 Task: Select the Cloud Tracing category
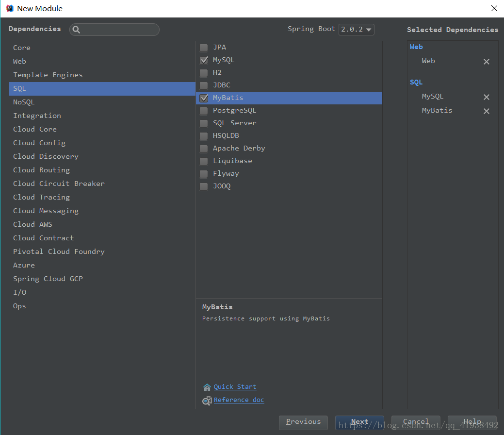tap(102, 197)
